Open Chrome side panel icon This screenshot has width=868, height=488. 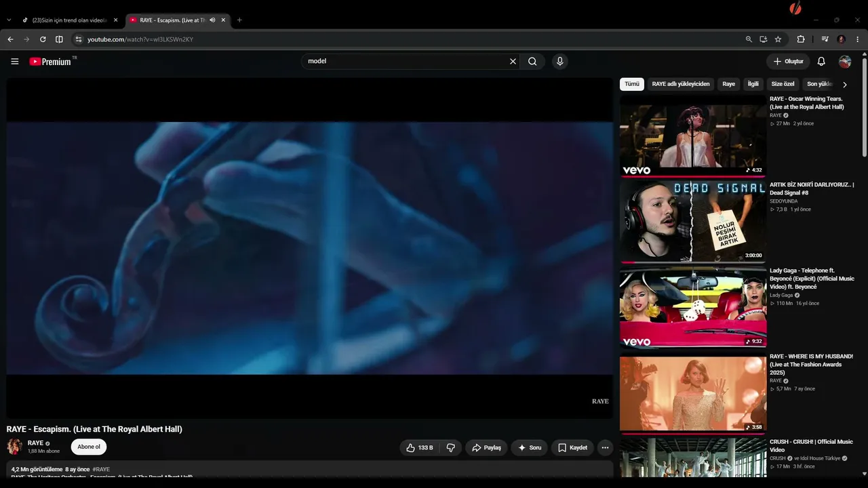pyautogui.click(x=59, y=39)
